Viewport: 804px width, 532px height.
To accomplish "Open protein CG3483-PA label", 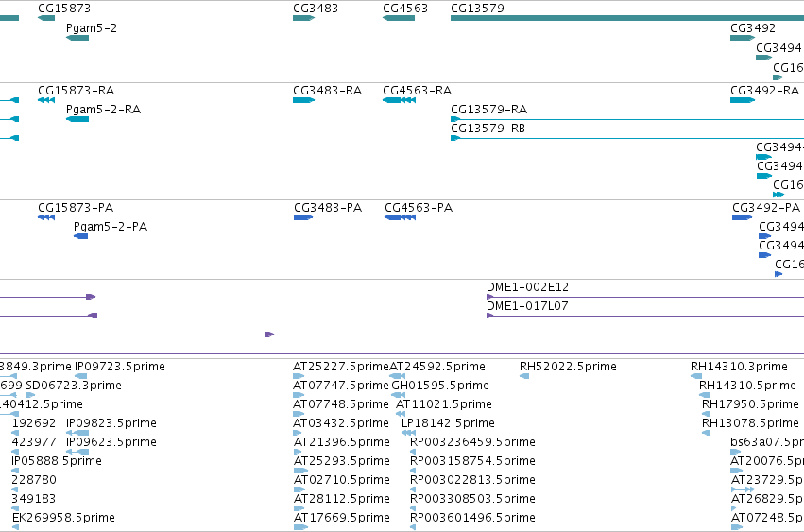I will 328,208.
